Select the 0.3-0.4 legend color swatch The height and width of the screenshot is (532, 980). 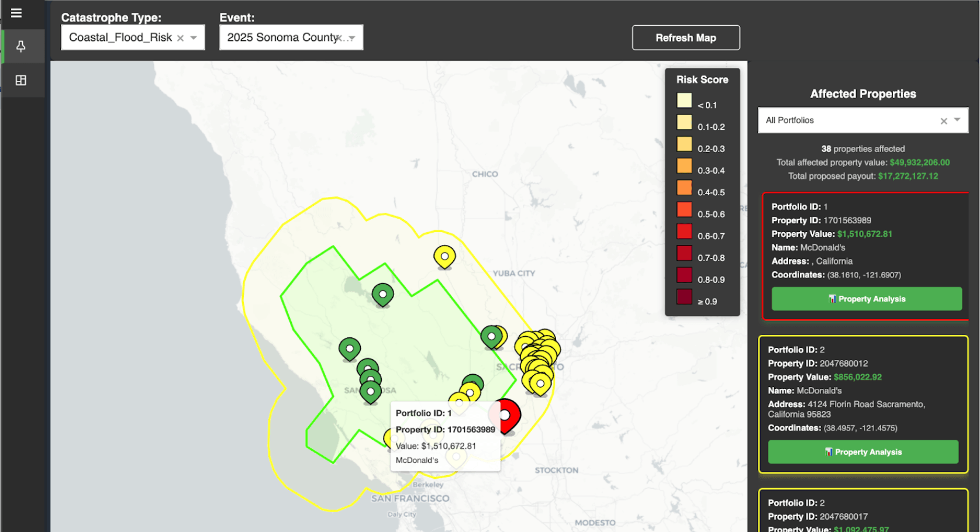click(x=684, y=166)
